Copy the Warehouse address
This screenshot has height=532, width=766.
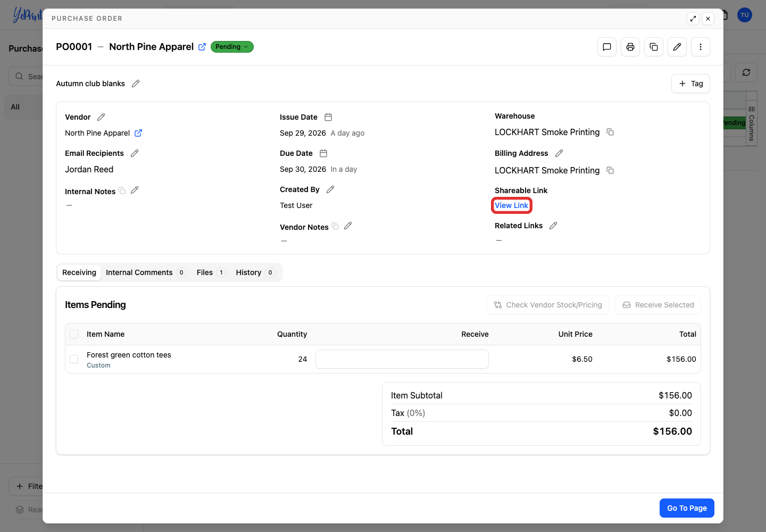point(610,132)
